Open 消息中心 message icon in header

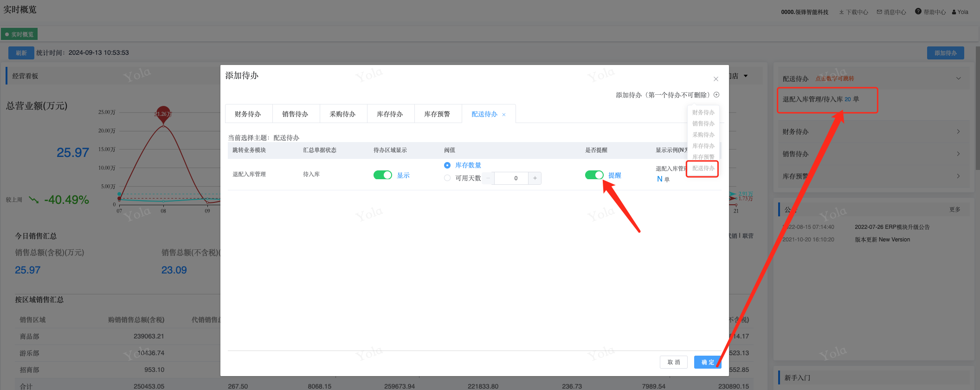coord(879,12)
